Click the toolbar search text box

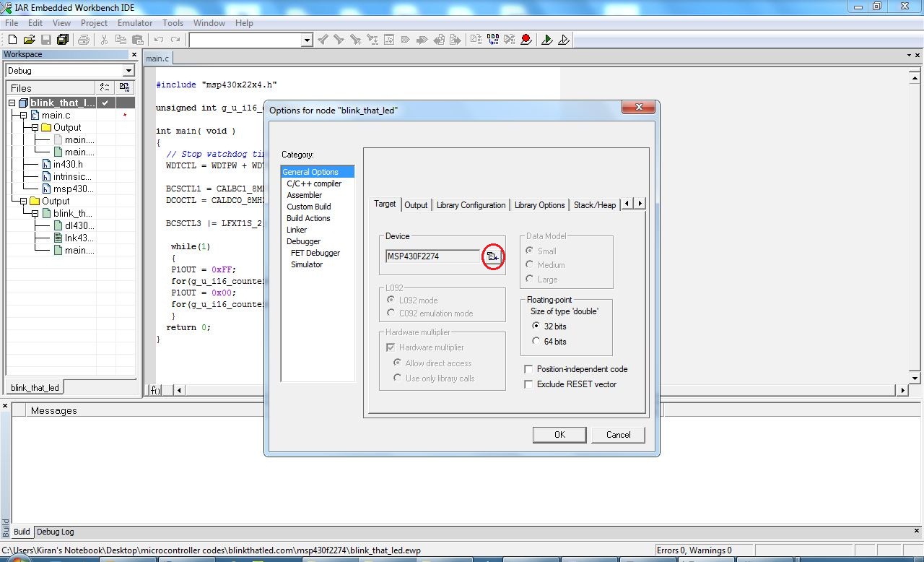click(x=245, y=40)
